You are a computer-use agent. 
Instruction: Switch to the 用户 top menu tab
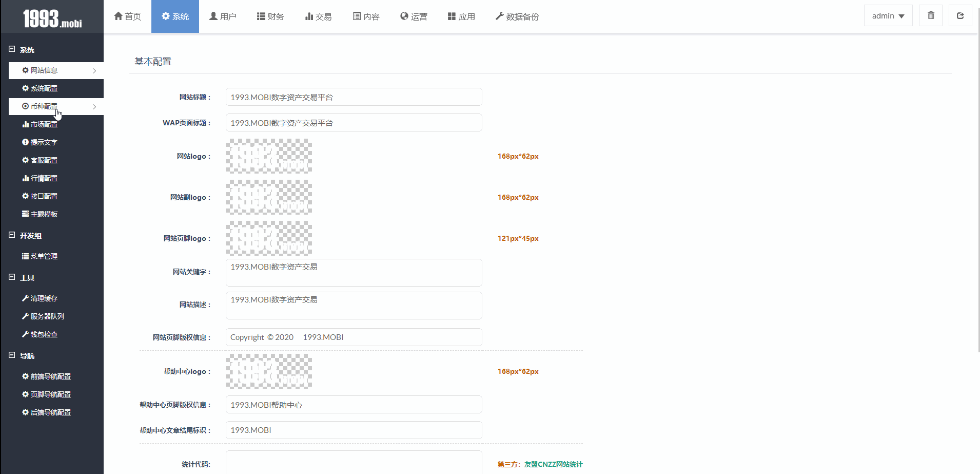tap(223, 16)
